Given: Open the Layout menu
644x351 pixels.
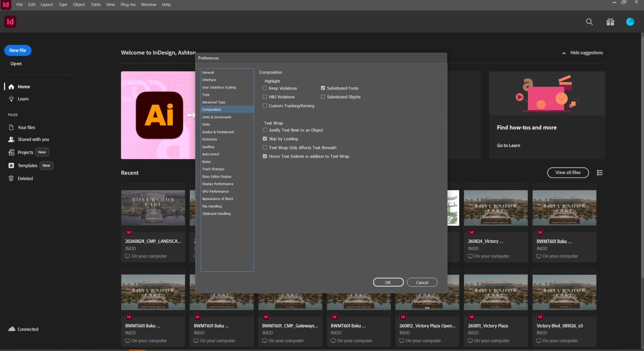Looking at the screenshot, I should coord(47,5).
